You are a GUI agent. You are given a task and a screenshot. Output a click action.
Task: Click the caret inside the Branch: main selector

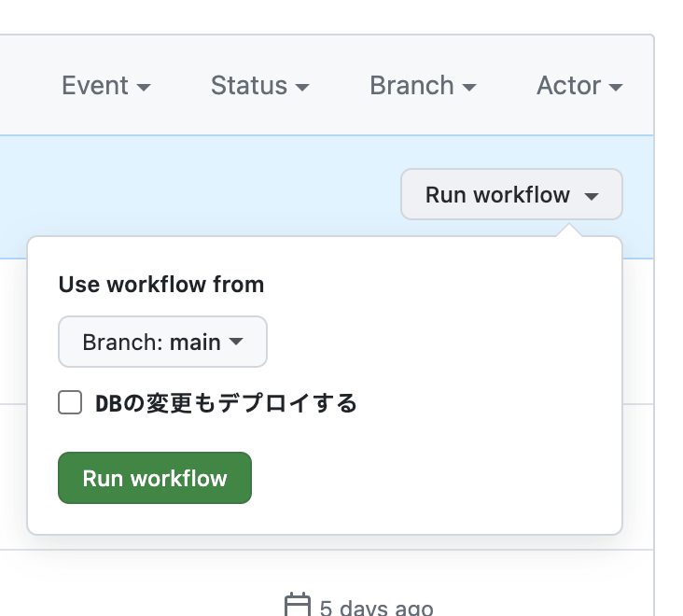(236, 341)
